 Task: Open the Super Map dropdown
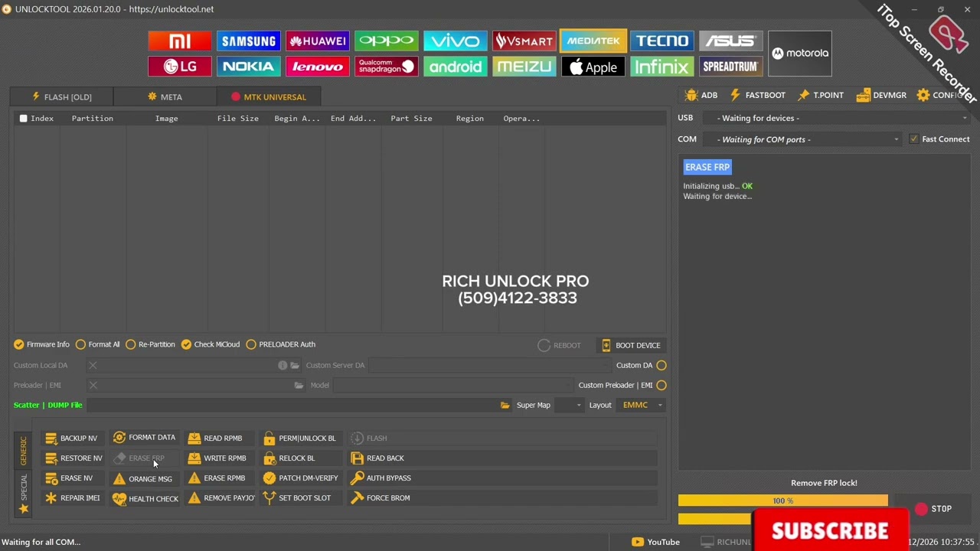tap(569, 405)
